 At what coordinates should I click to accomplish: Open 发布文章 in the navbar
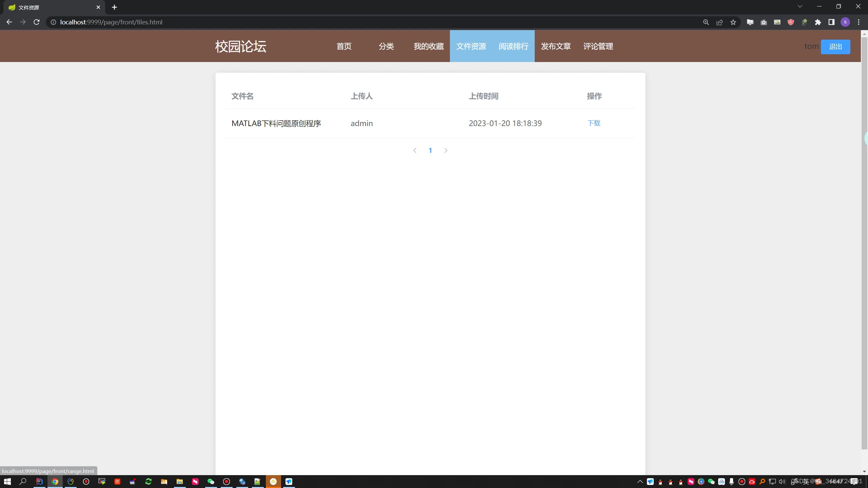click(x=556, y=46)
